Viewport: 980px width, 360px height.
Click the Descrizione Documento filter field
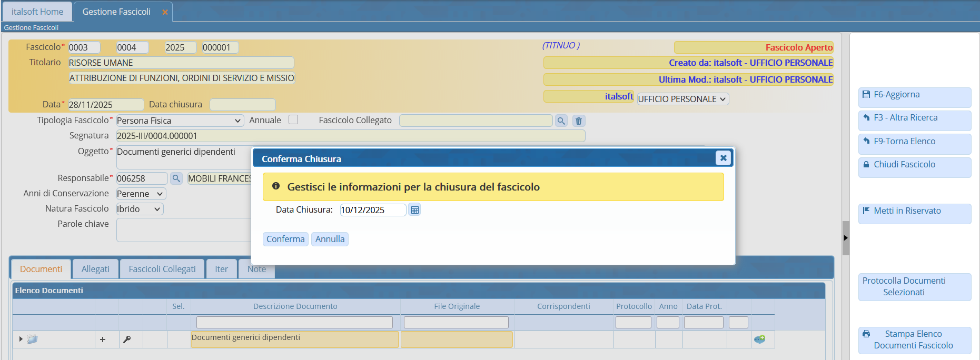[x=294, y=322]
